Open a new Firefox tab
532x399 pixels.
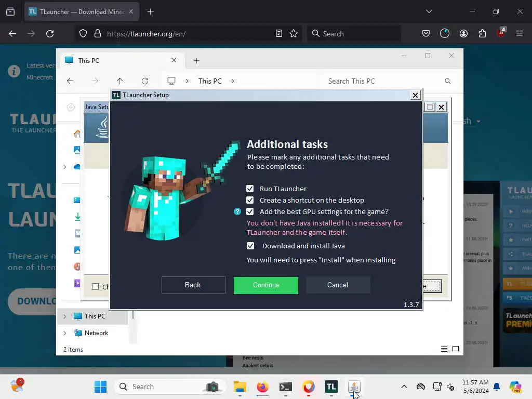pos(150,12)
